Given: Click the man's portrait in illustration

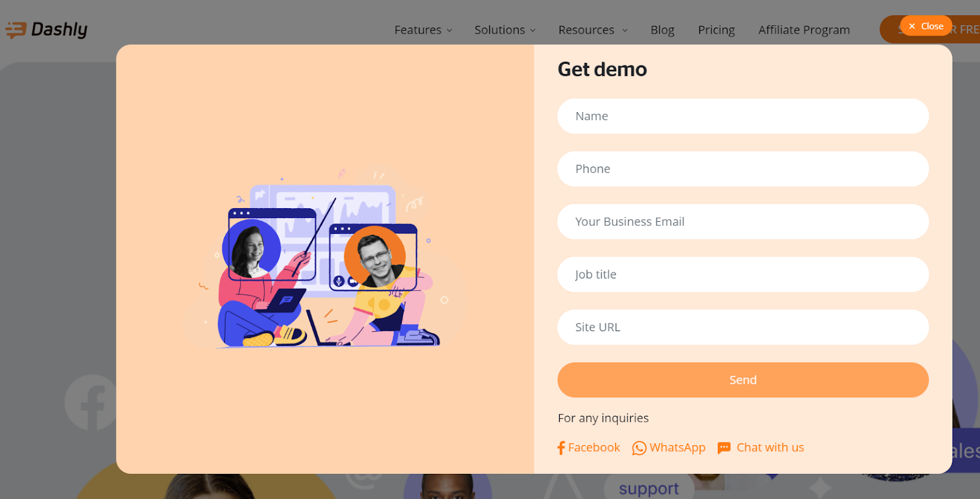Looking at the screenshot, I should [375, 257].
